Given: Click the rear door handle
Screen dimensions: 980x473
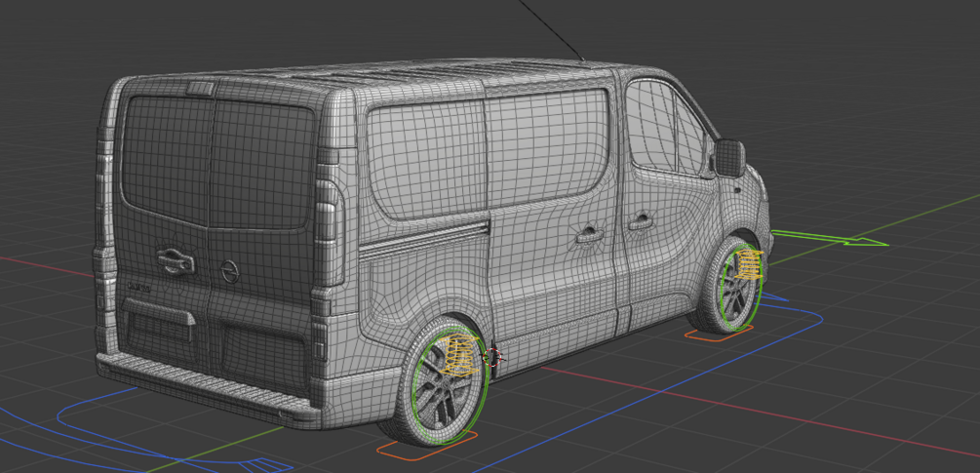Looking at the screenshot, I should (175, 260).
